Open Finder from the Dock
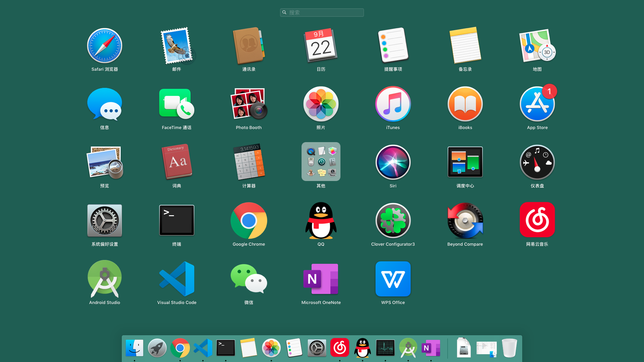 click(x=135, y=348)
